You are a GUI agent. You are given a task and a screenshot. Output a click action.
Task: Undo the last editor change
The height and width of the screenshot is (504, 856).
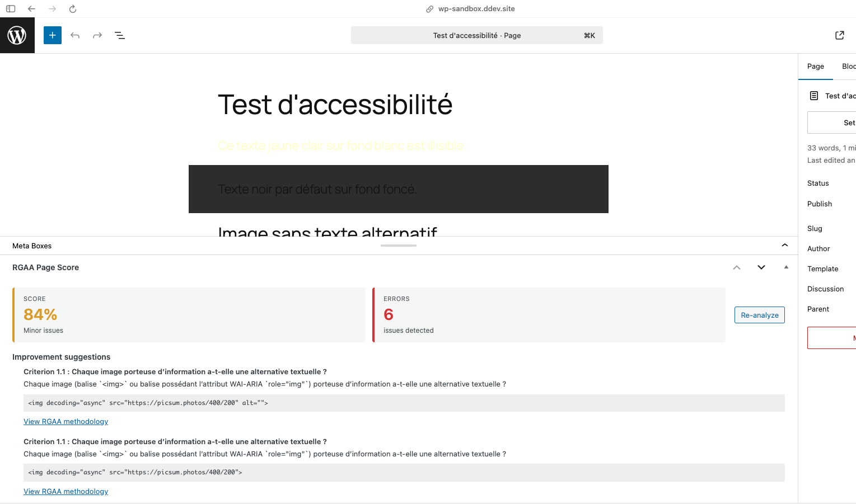75,35
